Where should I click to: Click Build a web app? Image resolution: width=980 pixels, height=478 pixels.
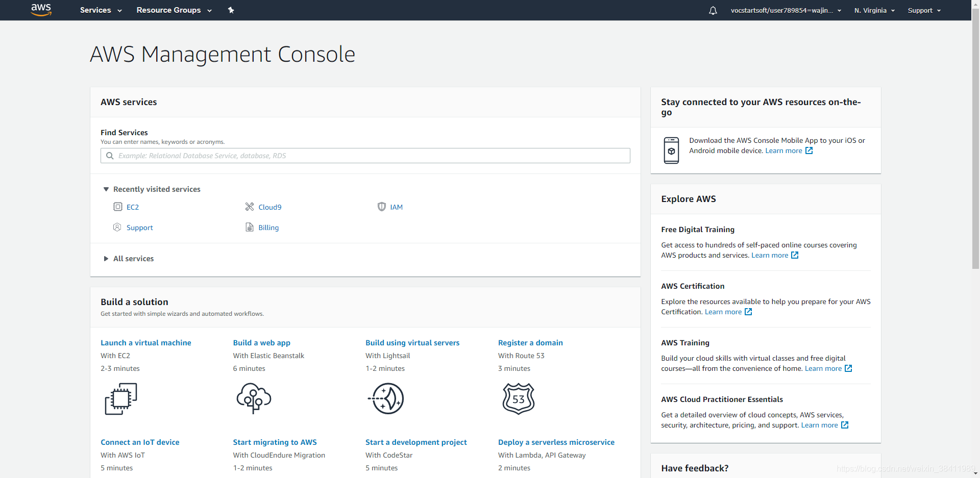262,343
